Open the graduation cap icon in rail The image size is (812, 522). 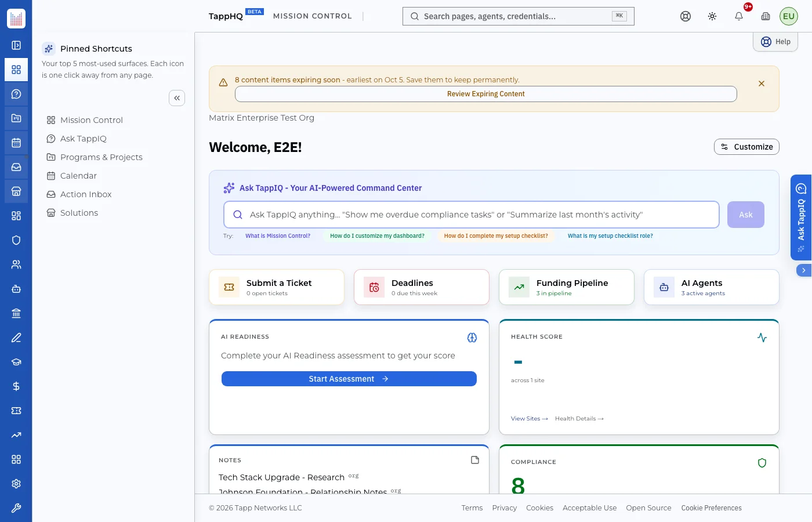pos(16,362)
